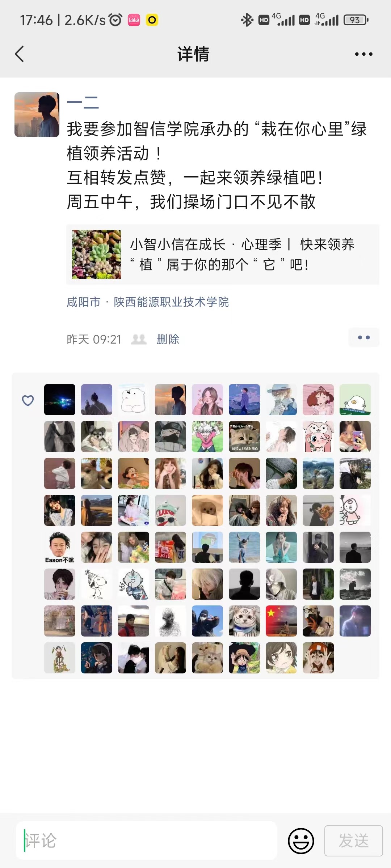Image resolution: width=391 pixels, height=868 pixels.
Task: Tap the battery indicator showing 93
Action: pos(356,20)
